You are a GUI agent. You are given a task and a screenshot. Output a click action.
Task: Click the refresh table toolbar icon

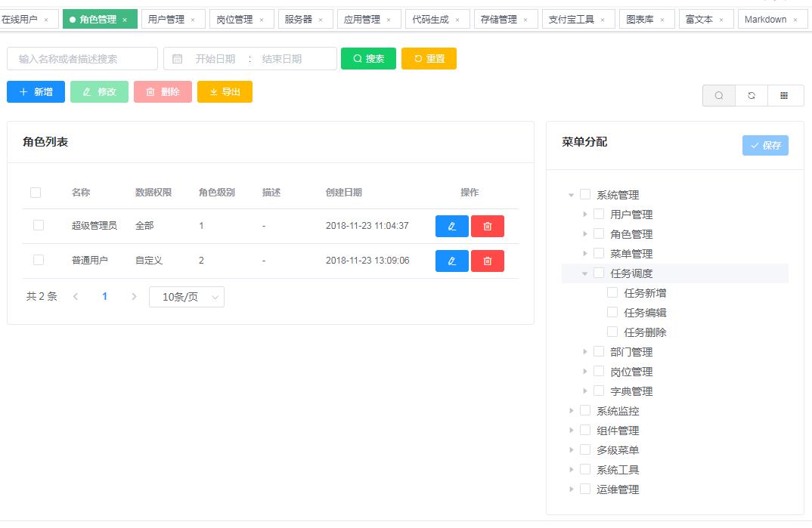pos(752,96)
